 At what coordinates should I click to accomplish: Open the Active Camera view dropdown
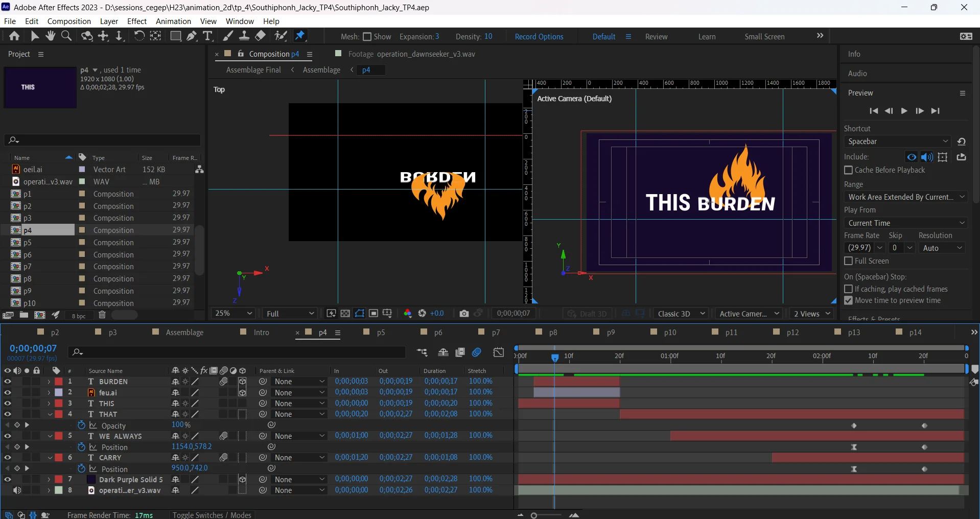click(x=750, y=314)
